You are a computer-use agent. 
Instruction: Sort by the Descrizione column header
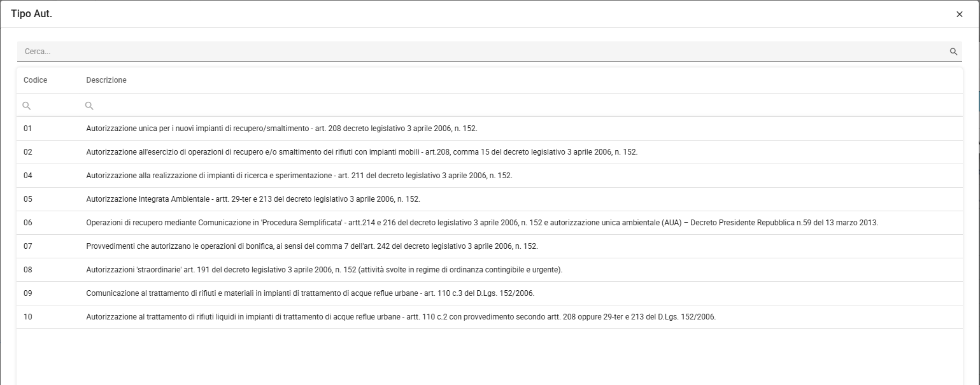(x=106, y=80)
